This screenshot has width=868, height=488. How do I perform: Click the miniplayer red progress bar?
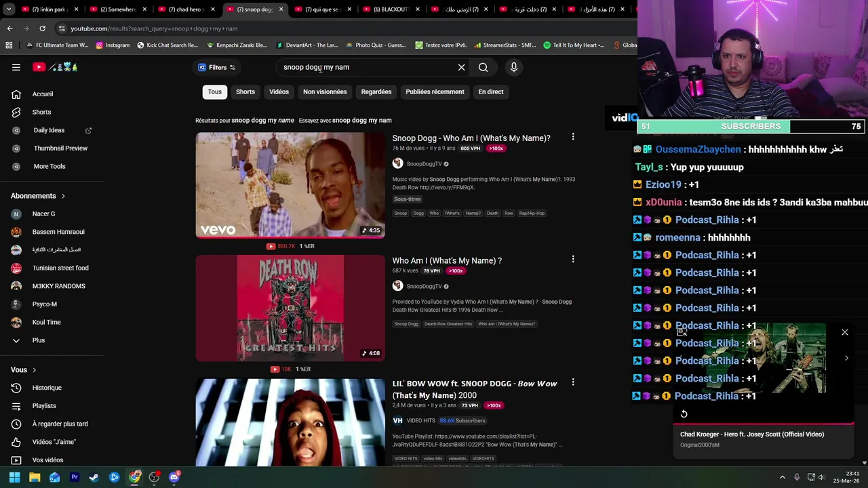click(764, 424)
